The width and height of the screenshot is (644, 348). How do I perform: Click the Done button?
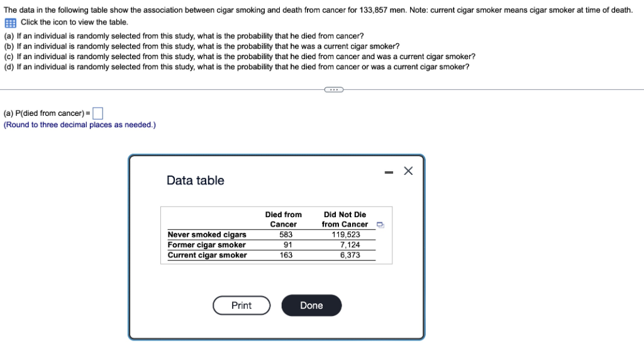[311, 305]
